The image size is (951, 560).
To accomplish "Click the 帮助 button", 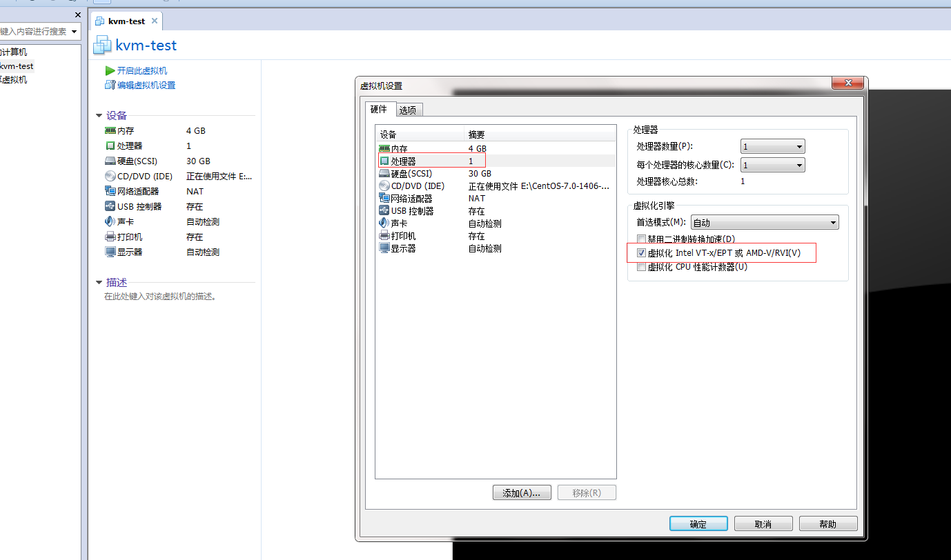I will 828,523.
